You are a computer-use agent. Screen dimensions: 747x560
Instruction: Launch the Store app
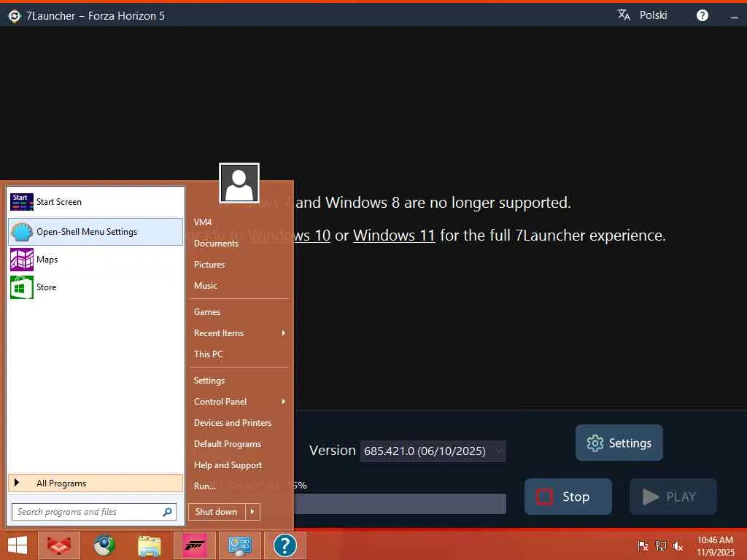96,287
